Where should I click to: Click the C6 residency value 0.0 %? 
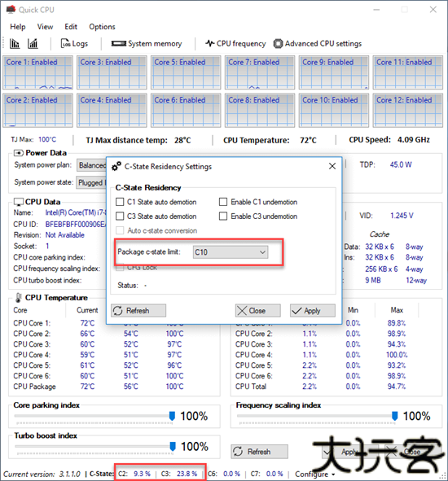point(231,474)
